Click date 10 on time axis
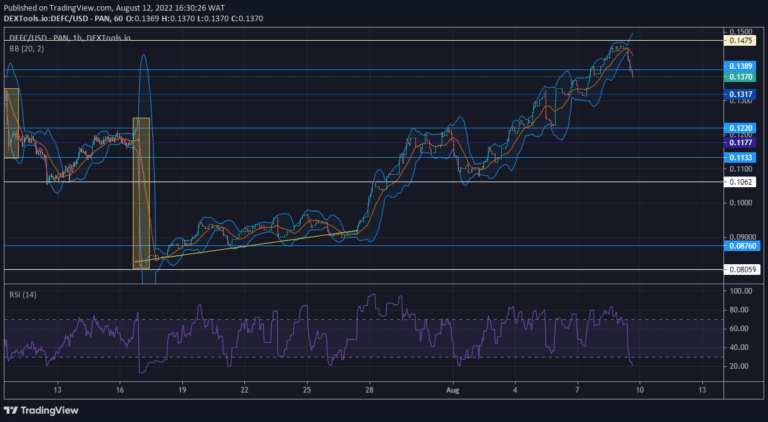768x422 pixels. [640, 390]
